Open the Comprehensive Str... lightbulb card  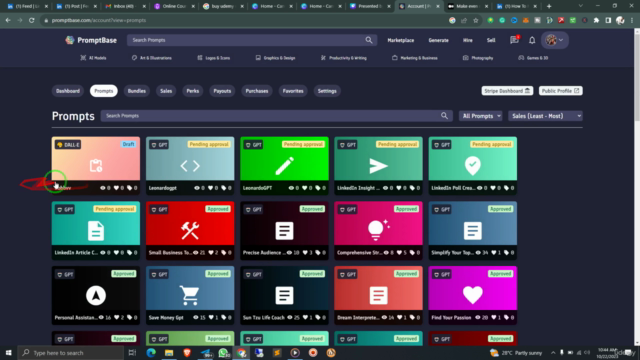point(378,231)
